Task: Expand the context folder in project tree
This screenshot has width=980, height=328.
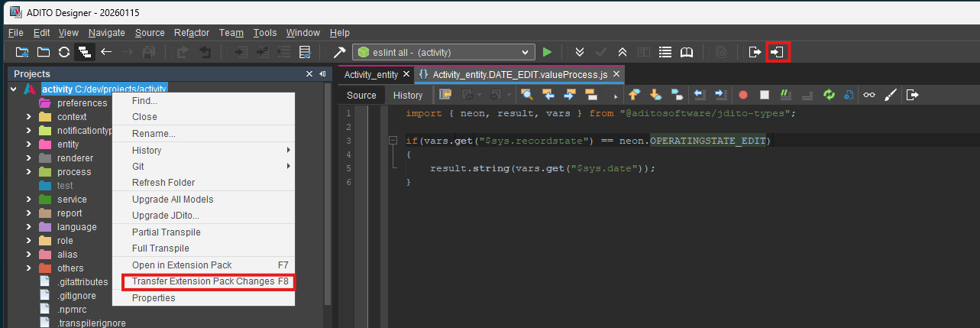Action: [x=28, y=117]
